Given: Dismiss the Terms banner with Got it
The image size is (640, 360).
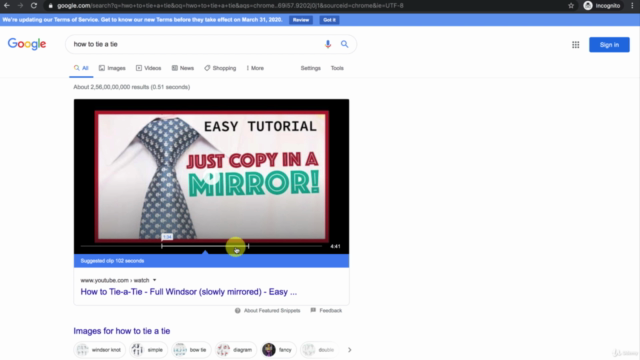Looking at the screenshot, I should pyautogui.click(x=329, y=20).
